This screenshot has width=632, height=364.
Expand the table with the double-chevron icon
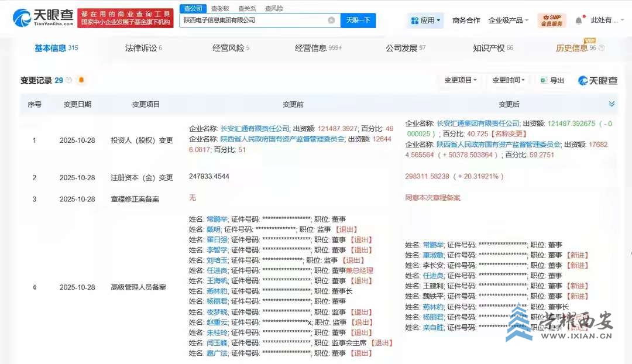pyautogui.click(x=612, y=104)
